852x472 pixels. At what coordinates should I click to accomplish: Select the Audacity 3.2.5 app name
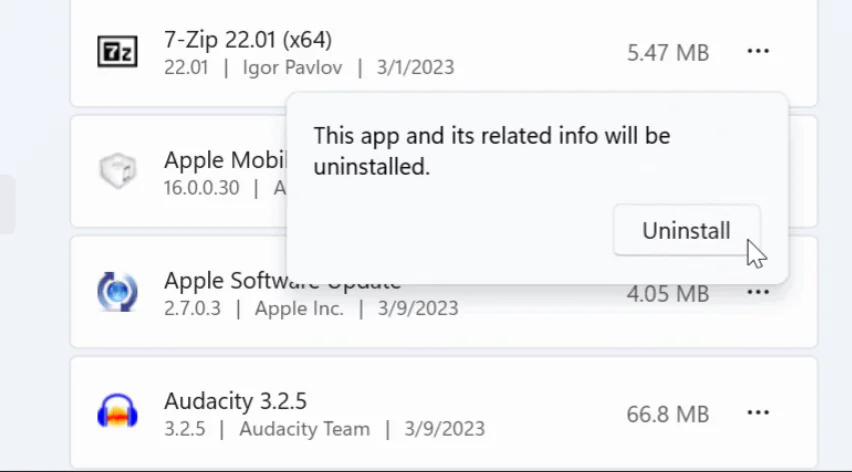[235, 401]
